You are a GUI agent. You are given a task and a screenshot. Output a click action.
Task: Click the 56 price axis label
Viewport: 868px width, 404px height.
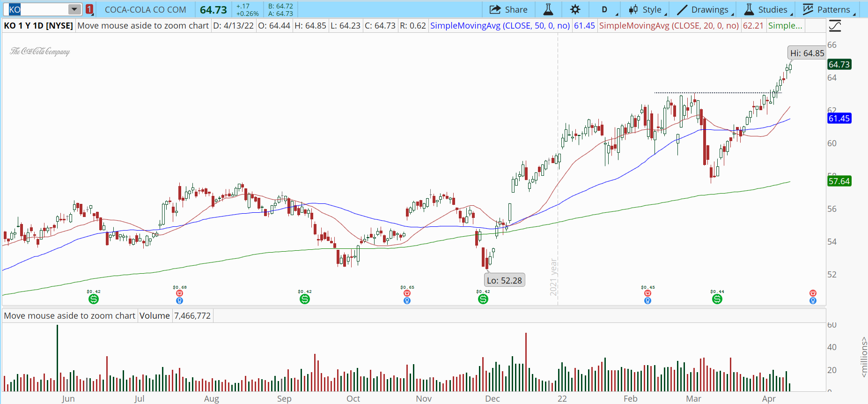[832, 209]
